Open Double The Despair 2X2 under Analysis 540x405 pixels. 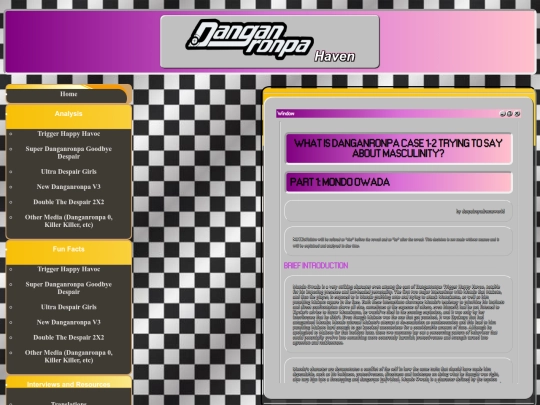click(x=69, y=202)
